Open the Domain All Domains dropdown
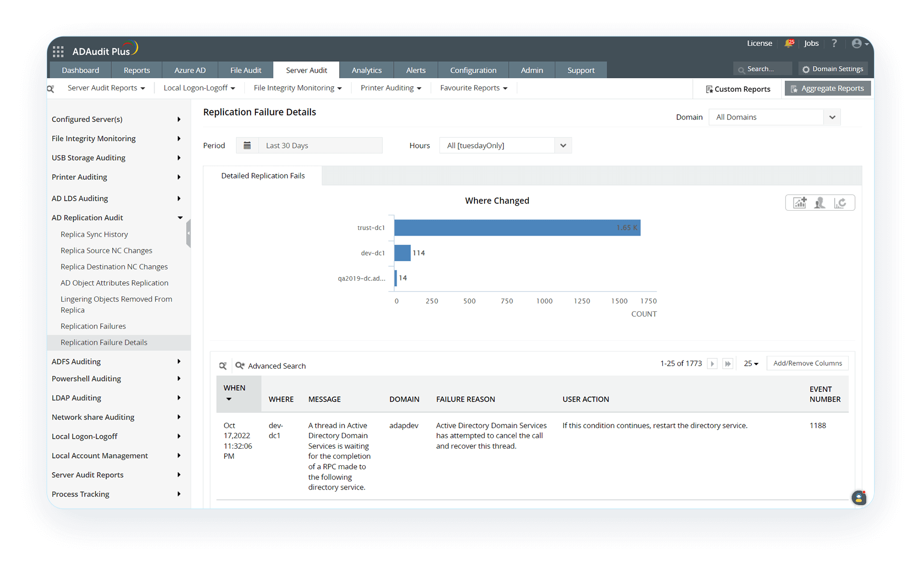Viewport: 924px width, 569px height. pyautogui.click(x=832, y=118)
